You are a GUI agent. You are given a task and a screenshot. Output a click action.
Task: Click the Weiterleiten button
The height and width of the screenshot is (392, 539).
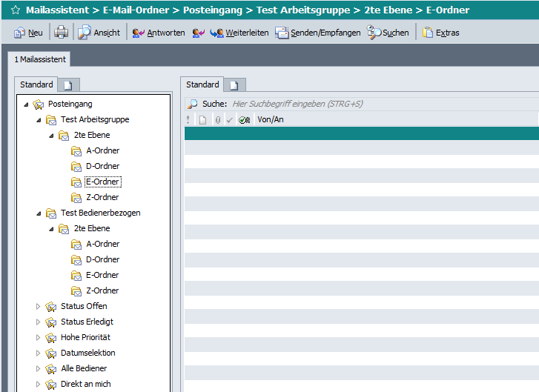[x=239, y=33]
